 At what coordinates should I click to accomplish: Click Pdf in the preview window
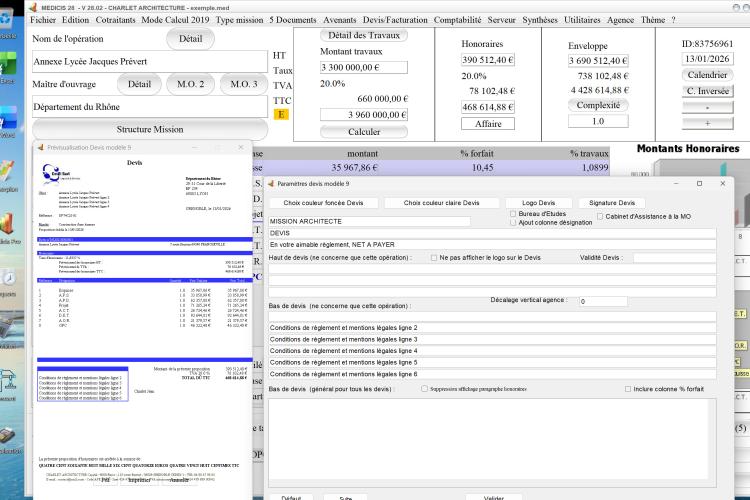[x=105, y=479]
